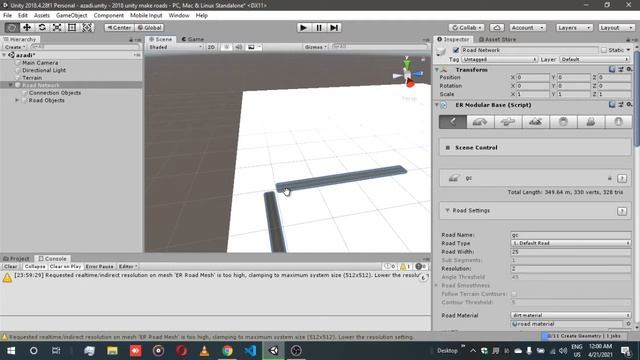The width and height of the screenshot is (640, 360).
Task: Select Main Camera in Hierarchy
Action: pyautogui.click(x=40, y=63)
